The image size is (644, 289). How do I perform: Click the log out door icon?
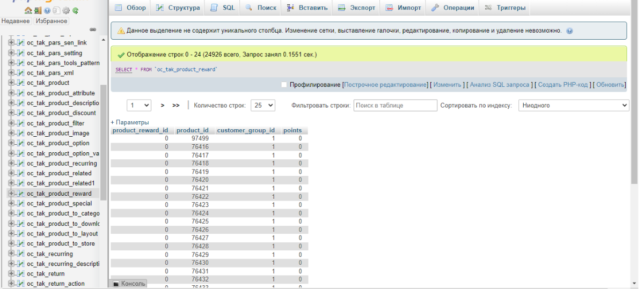37,10
